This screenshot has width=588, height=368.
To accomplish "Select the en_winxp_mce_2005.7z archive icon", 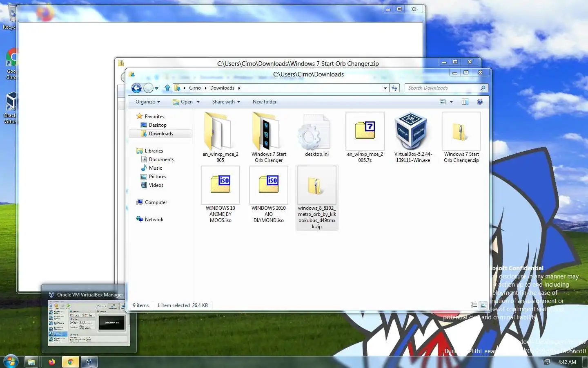I will click(x=365, y=131).
